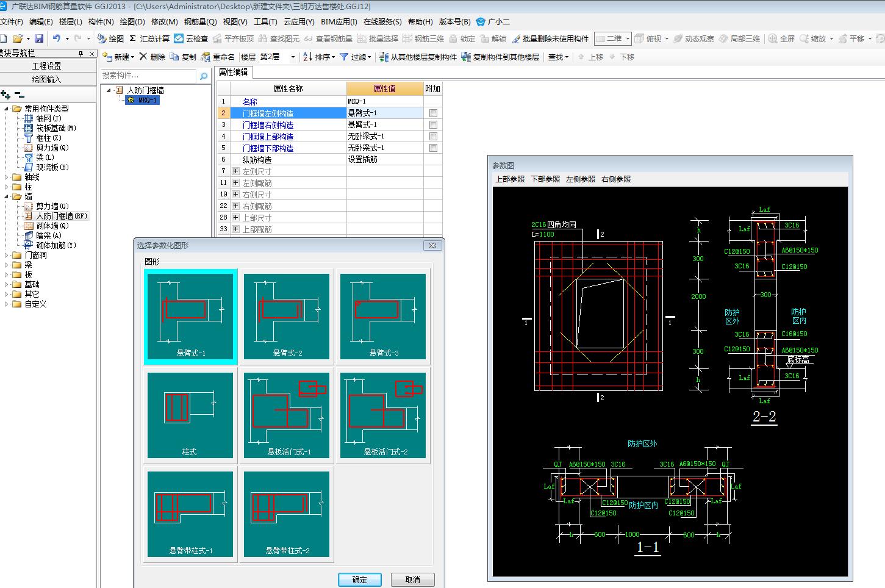
Task: Click the 删除 delete icon
Action: click(x=143, y=57)
